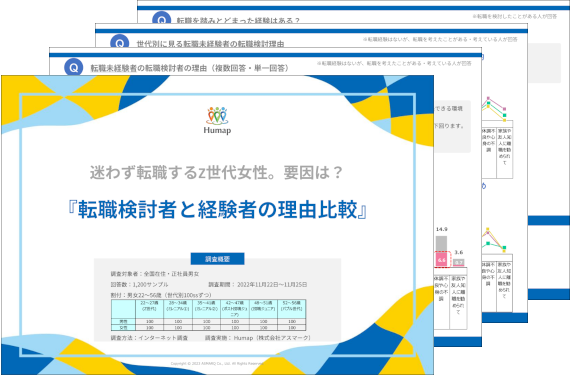Image resolution: width=570 pixels, height=375 pixels.
Task: Click the small gray bar under 3.6
Action: coord(459,262)
